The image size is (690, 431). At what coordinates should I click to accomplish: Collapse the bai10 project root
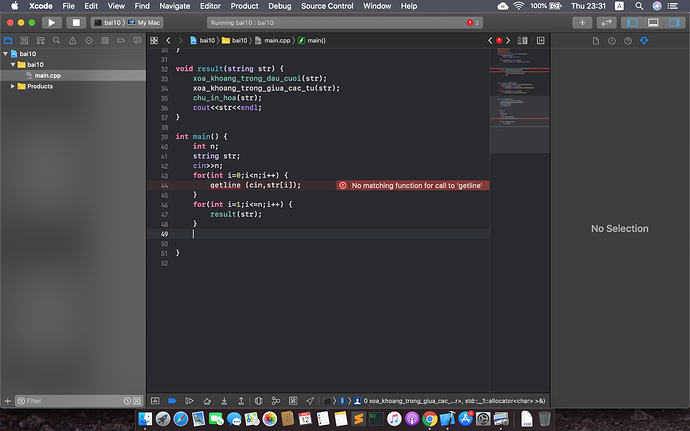(x=6, y=54)
